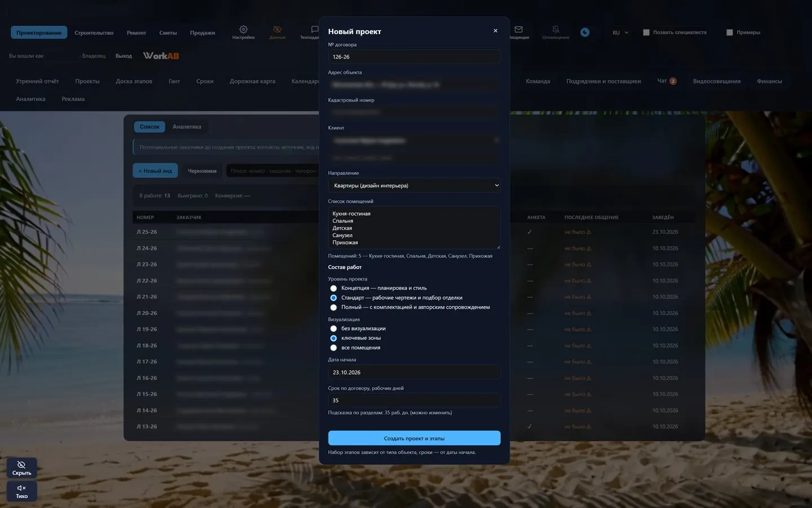Focus the Дата начала field
The image size is (812, 508).
[414, 373]
